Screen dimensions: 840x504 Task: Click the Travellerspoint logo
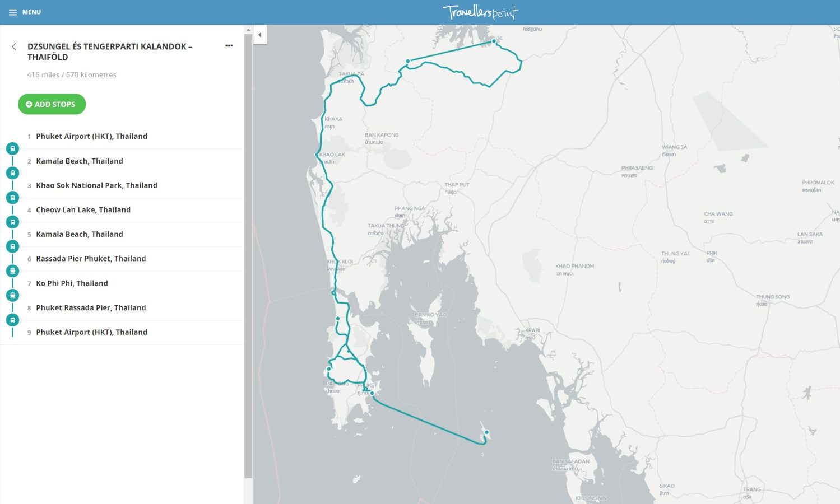480,12
